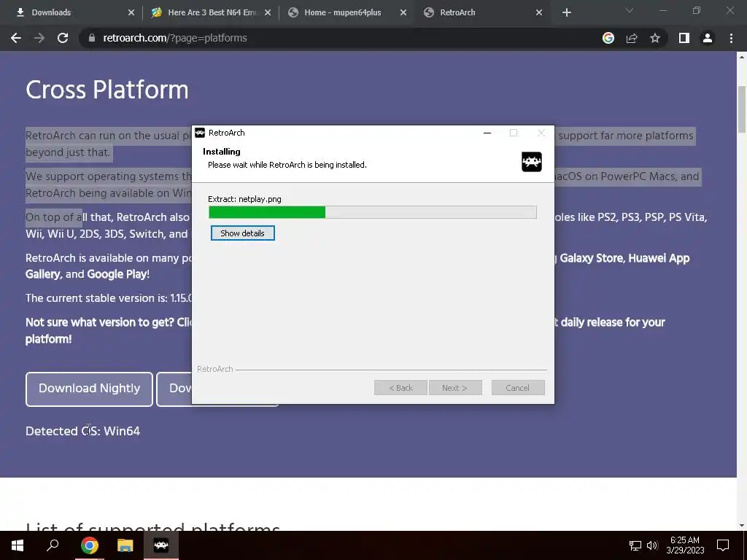Viewport: 747px width, 560px height.
Task: Click the Back button in installer
Action: point(400,388)
